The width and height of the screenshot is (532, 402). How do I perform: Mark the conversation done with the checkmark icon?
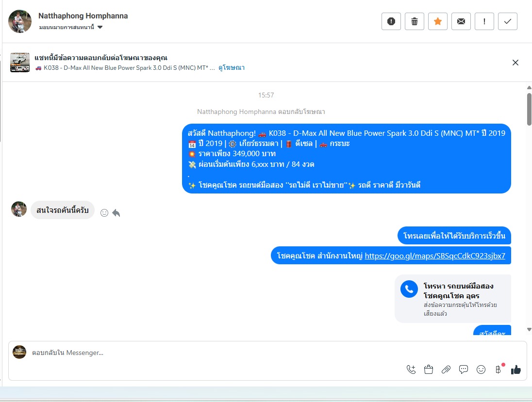pos(508,21)
